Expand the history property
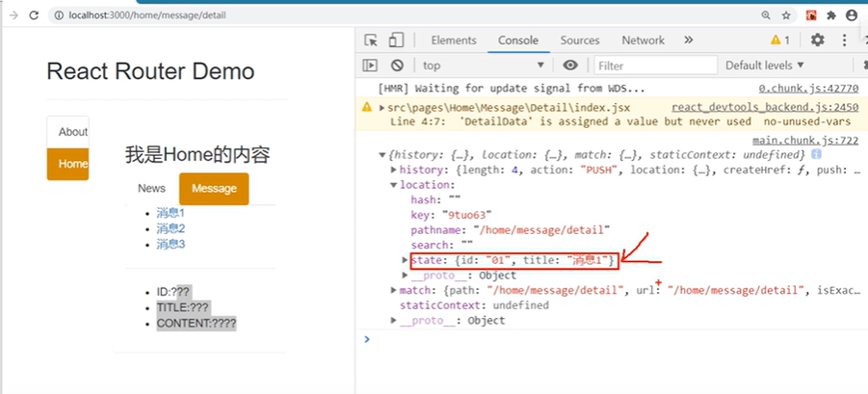 coord(394,170)
